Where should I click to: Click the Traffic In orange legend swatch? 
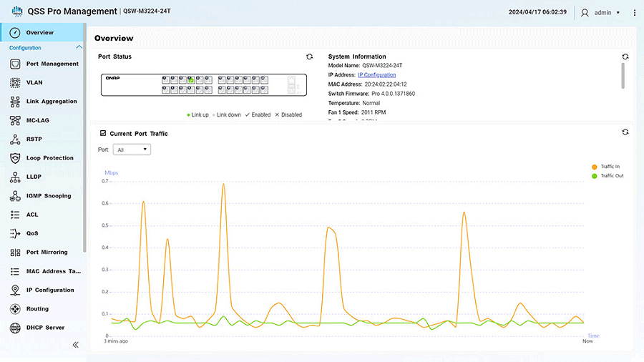point(594,167)
